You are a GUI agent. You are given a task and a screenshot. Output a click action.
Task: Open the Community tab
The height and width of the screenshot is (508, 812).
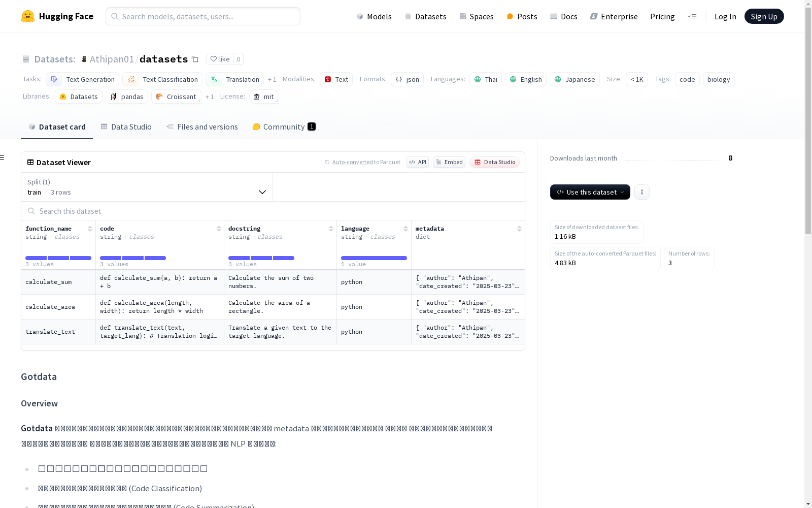click(284, 127)
